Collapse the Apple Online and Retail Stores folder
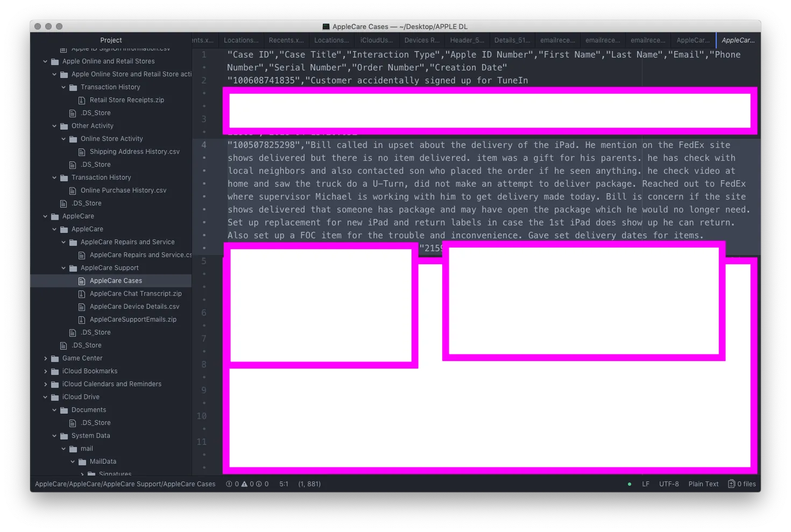The width and height of the screenshot is (791, 532). [45, 61]
